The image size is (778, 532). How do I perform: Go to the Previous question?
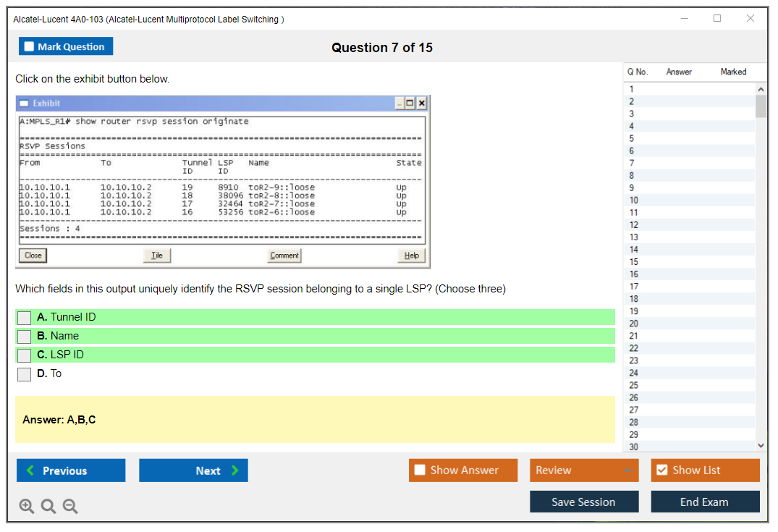point(71,470)
